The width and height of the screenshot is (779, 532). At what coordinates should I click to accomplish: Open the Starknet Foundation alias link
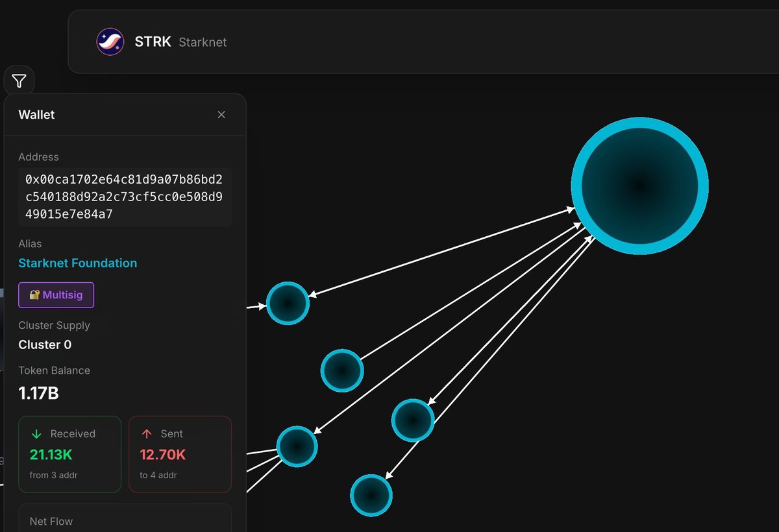78,263
